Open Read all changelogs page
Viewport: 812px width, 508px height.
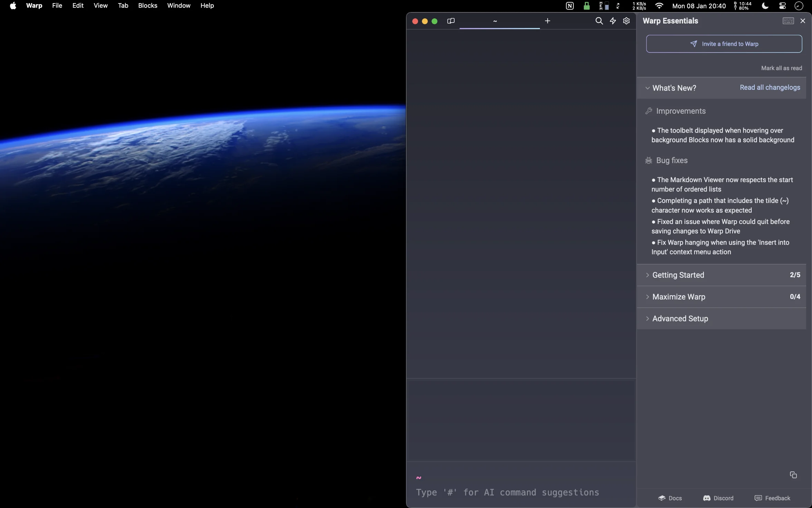tap(769, 87)
